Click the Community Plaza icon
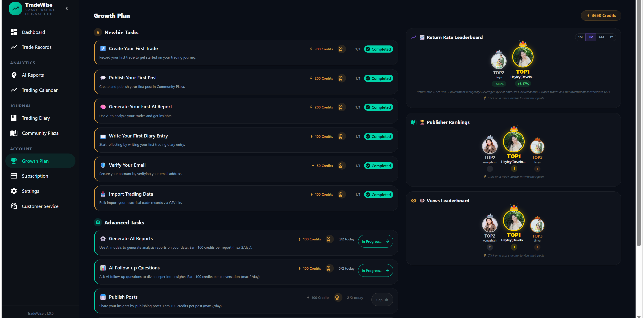The width and height of the screenshot is (644, 318). coord(14,133)
